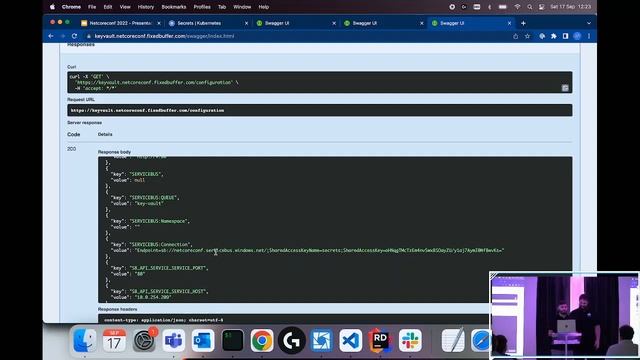
Task: Open the Edit menu
Action: coord(108,7)
